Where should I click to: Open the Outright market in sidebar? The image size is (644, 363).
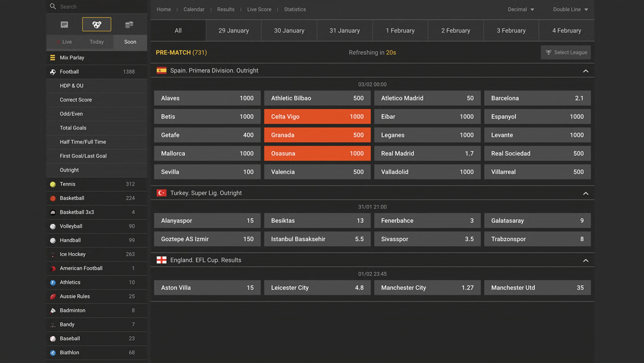97,170
